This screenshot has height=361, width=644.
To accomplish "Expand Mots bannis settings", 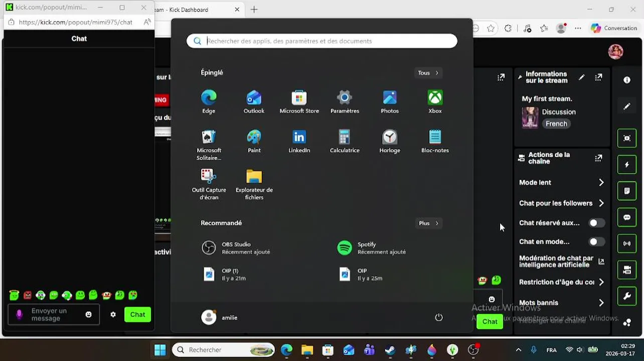I will click(x=562, y=302).
